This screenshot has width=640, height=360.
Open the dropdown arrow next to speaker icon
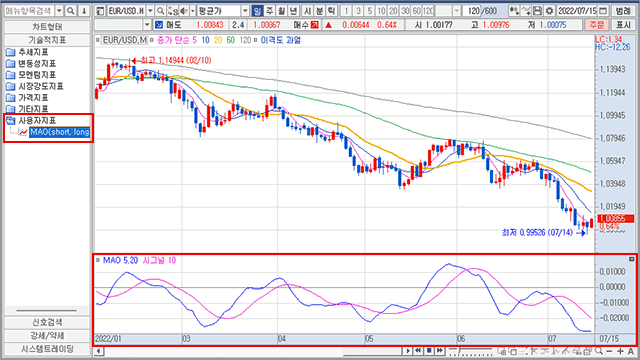click(x=193, y=11)
